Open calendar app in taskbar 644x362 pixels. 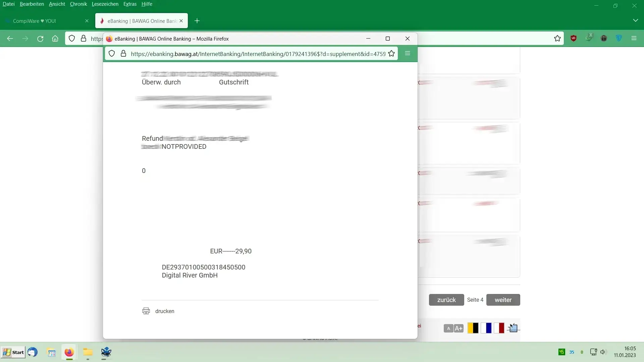pyautogui.click(x=51, y=353)
